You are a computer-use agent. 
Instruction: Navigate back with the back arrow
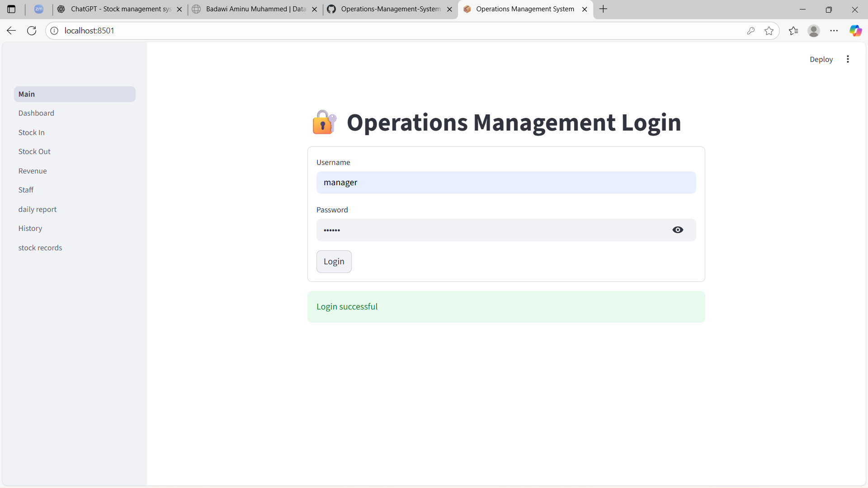(10, 30)
